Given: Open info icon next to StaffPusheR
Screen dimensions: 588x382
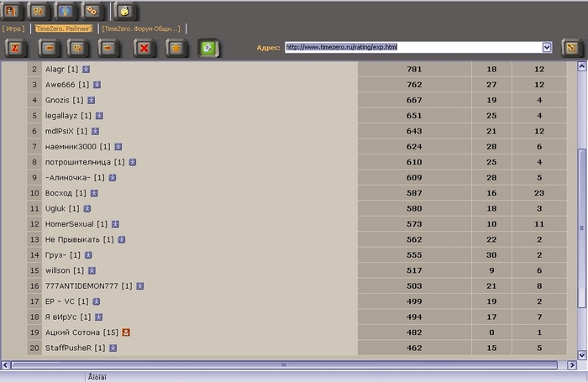Looking at the screenshot, I should point(113,348).
